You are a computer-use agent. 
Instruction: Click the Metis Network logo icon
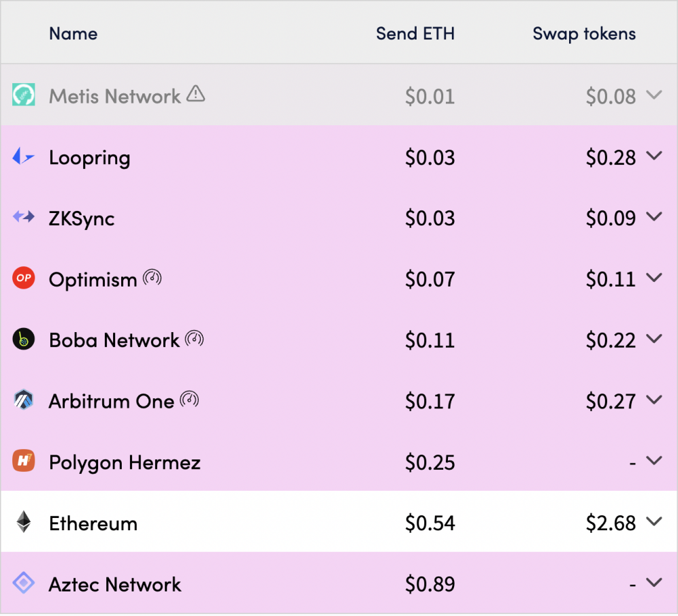click(x=25, y=94)
